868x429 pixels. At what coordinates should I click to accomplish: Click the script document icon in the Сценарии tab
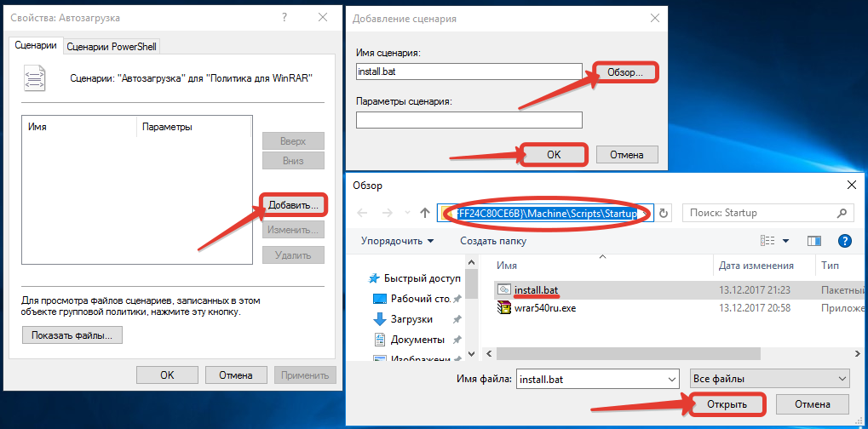[x=34, y=78]
